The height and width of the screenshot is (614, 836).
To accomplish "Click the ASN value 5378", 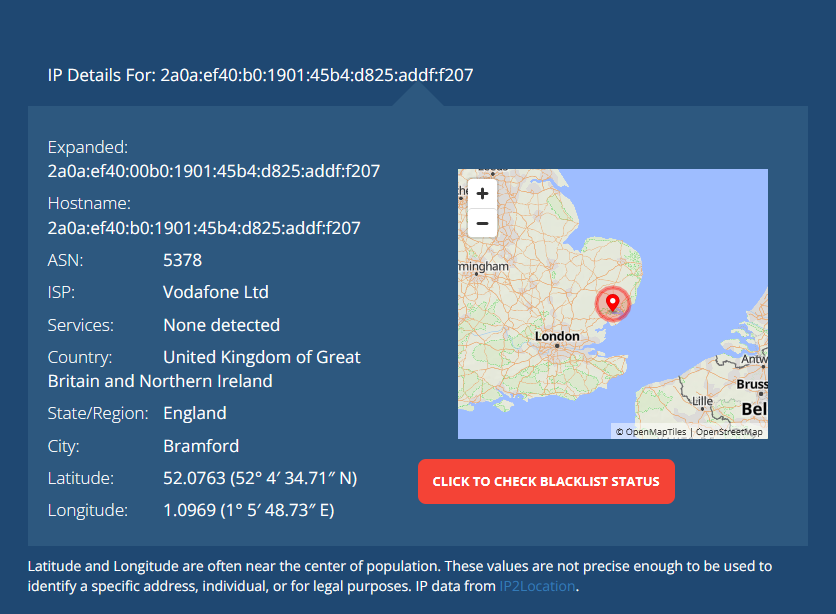I will (x=182, y=260).
